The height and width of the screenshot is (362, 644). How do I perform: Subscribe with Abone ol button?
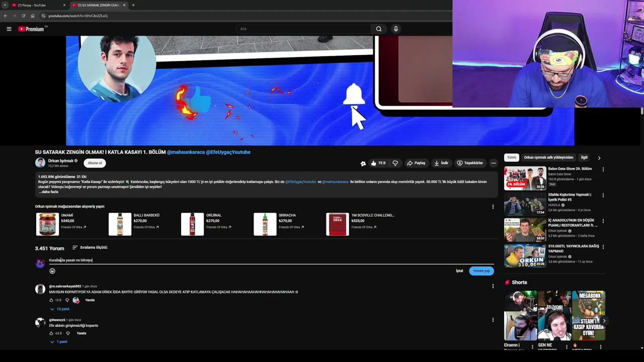click(95, 163)
